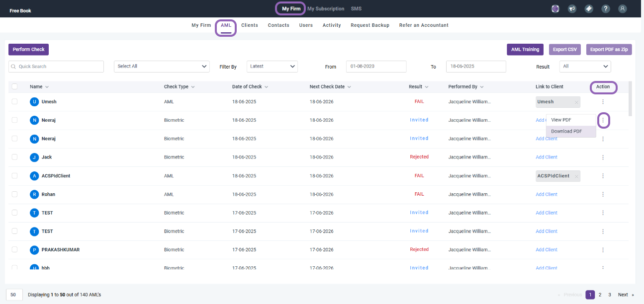Image resolution: width=644 pixels, height=304 pixels.
Task: Open AML Training
Action: pyautogui.click(x=525, y=49)
